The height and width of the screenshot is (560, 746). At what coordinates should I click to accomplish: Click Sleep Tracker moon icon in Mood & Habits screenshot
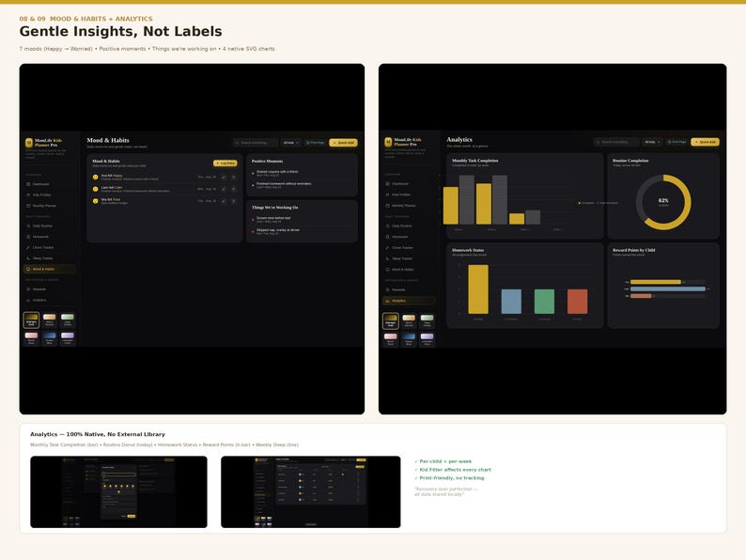point(28,258)
